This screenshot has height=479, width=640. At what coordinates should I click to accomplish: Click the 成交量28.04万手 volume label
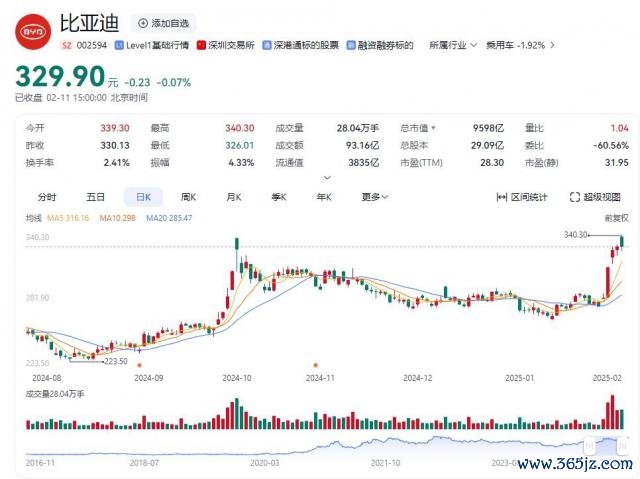55,394
